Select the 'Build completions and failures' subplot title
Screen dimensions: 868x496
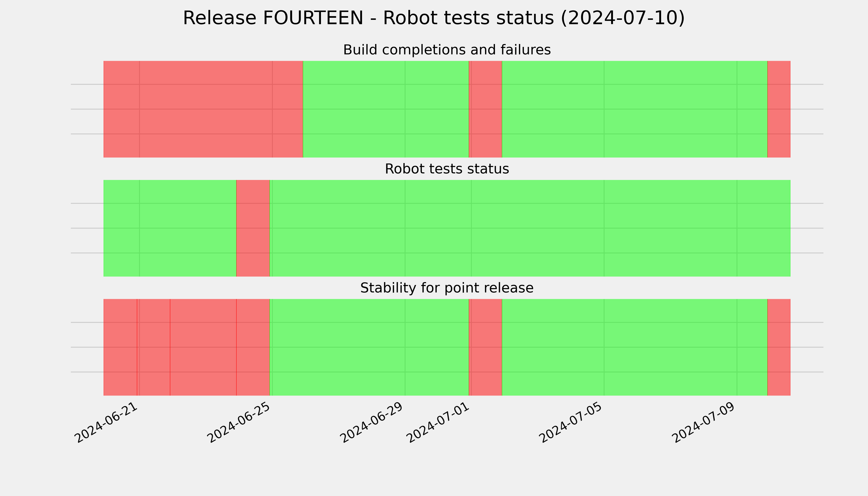[447, 50]
